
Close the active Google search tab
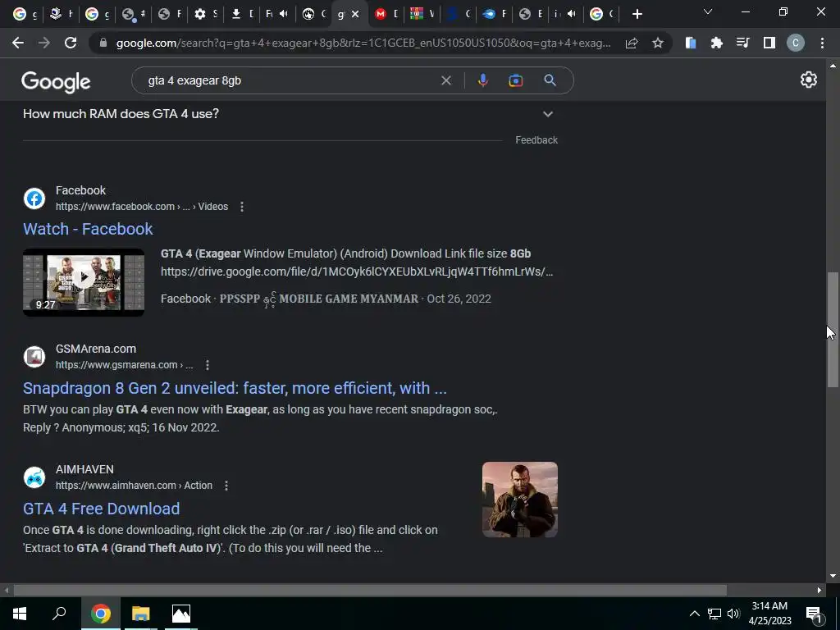pos(355,14)
